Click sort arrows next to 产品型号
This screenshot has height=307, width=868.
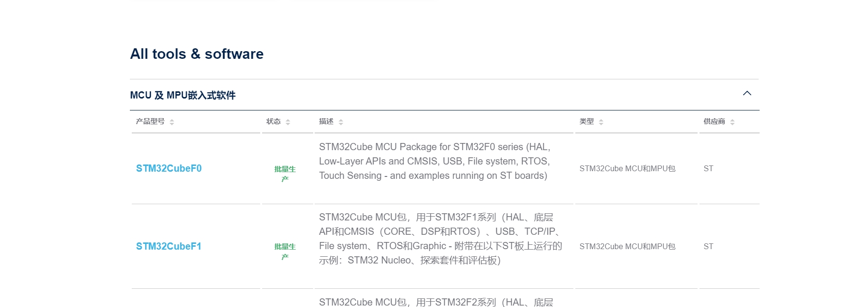tap(172, 122)
